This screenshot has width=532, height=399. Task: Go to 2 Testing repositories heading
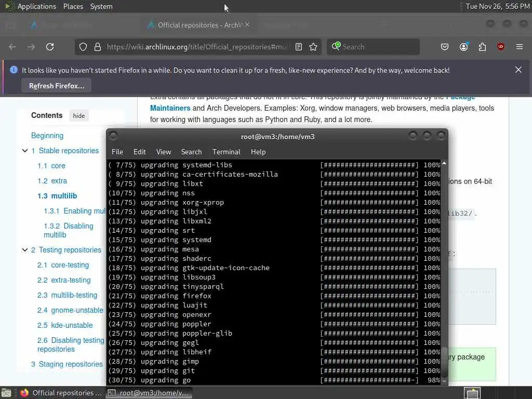[66, 250]
